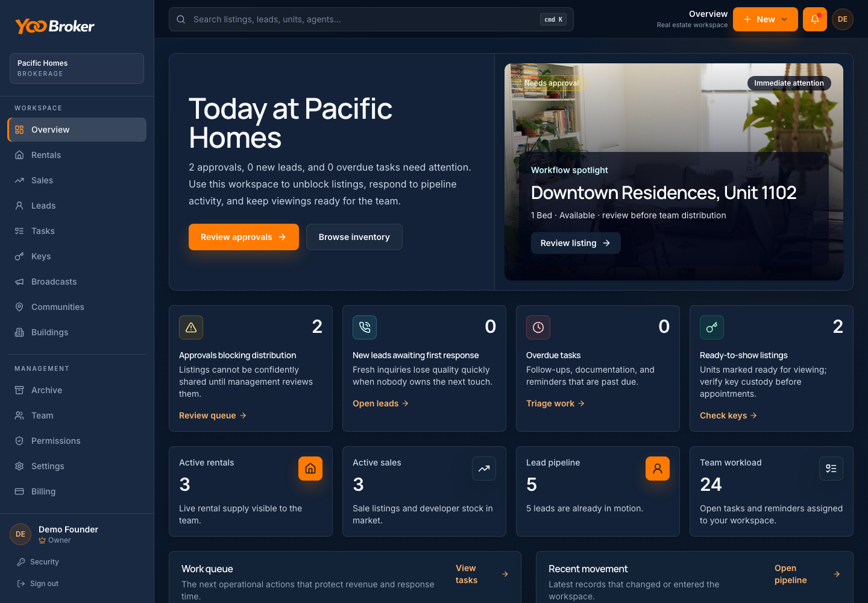Click the Immediate attention pill

789,83
